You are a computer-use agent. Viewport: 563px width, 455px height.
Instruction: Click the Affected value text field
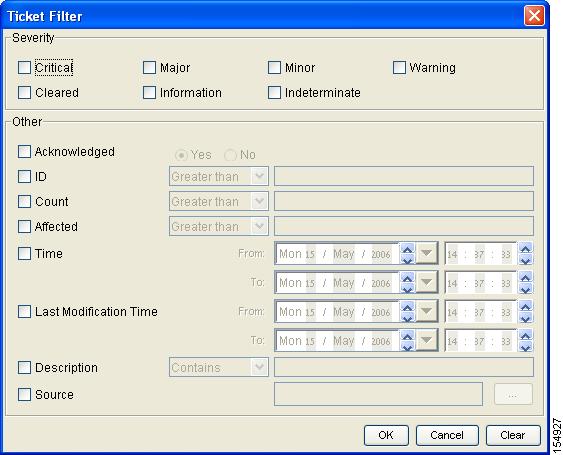404,226
